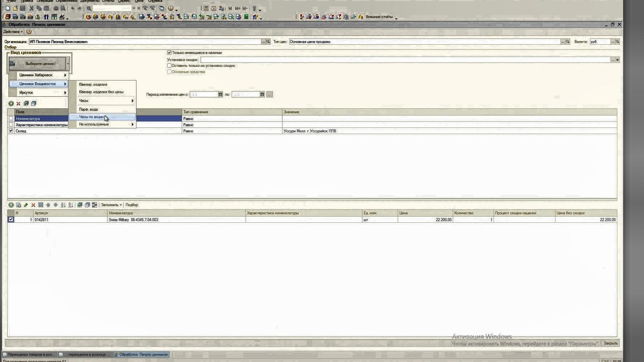Viewport: 644px width, 362px height.
Task: Select the Часы по акции menu item
Action: click(x=102, y=117)
